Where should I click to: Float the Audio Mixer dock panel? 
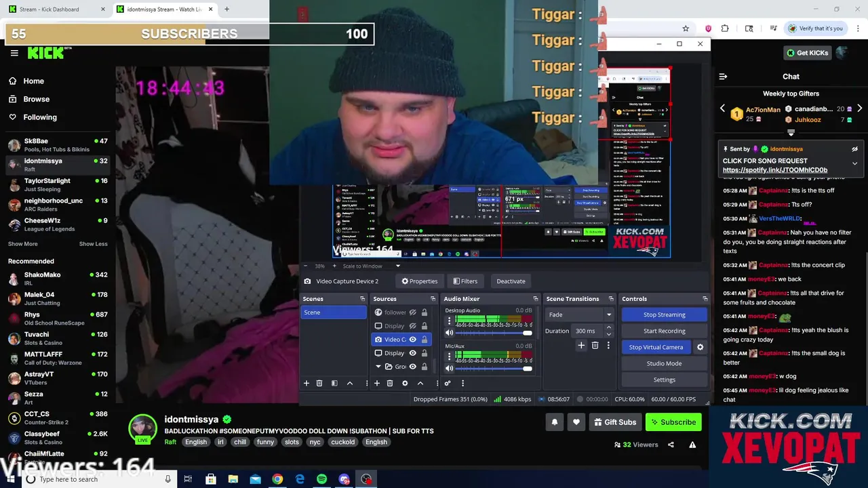coord(535,299)
